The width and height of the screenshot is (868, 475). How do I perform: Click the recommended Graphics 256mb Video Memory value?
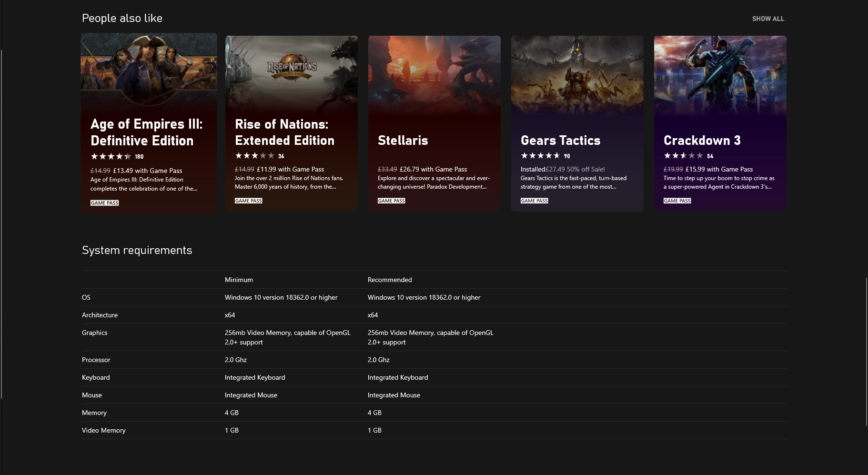[431, 337]
